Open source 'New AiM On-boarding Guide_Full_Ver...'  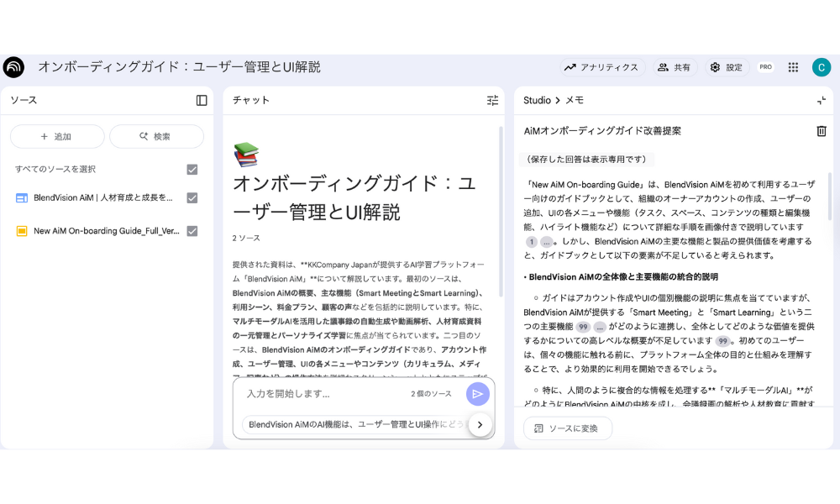pos(106,231)
